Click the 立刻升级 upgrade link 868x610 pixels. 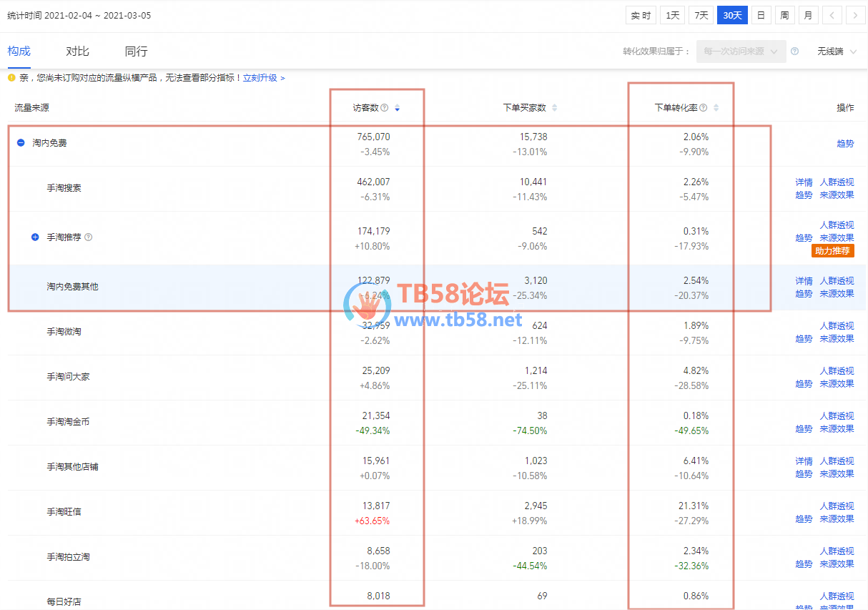[263, 78]
